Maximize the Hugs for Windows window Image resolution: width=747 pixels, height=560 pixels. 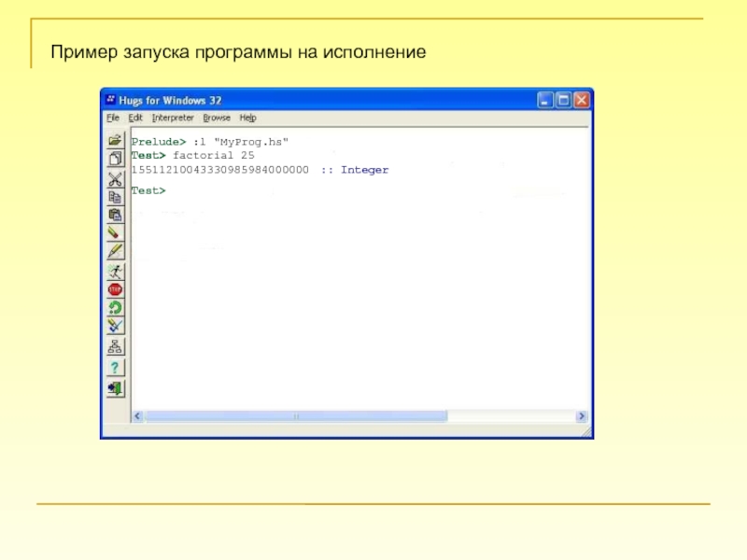coord(563,100)
